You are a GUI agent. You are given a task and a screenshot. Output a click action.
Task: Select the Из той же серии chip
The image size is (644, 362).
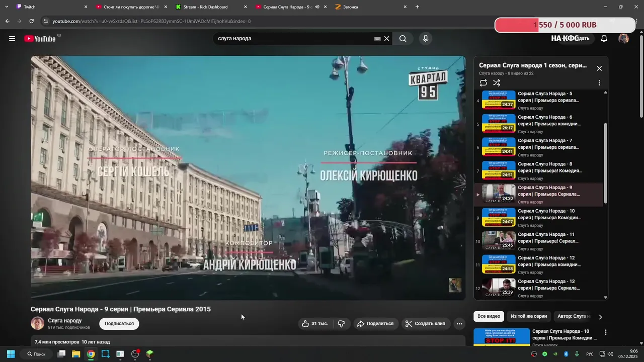pyautogui.click(x=529, y=316)
